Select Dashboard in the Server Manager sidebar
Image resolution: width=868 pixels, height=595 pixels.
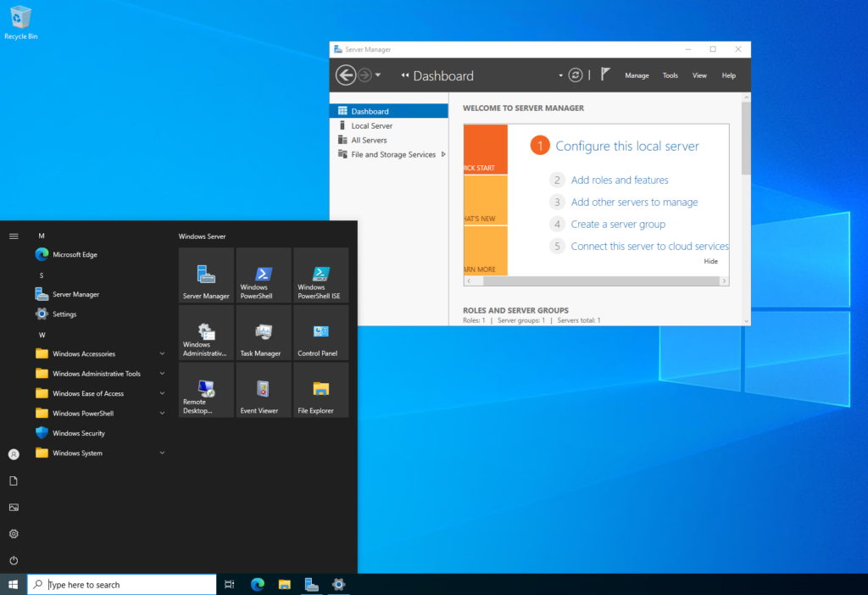tap(388, 111)
